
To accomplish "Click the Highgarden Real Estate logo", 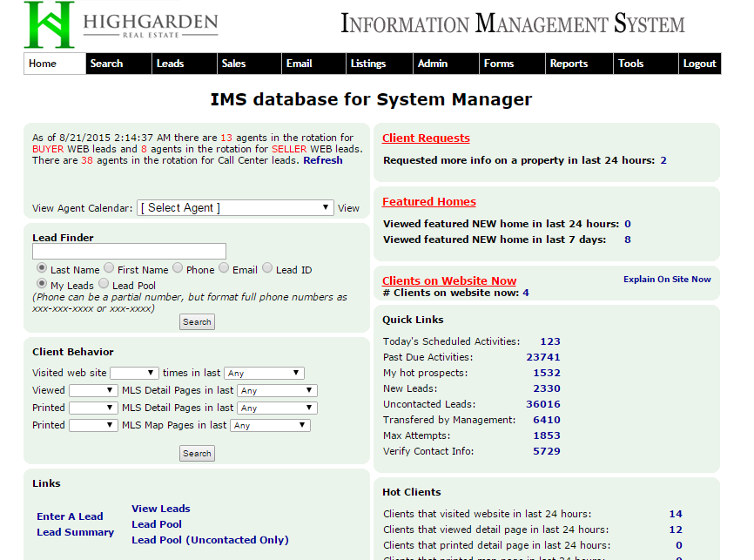I will (x=121, y=24).
